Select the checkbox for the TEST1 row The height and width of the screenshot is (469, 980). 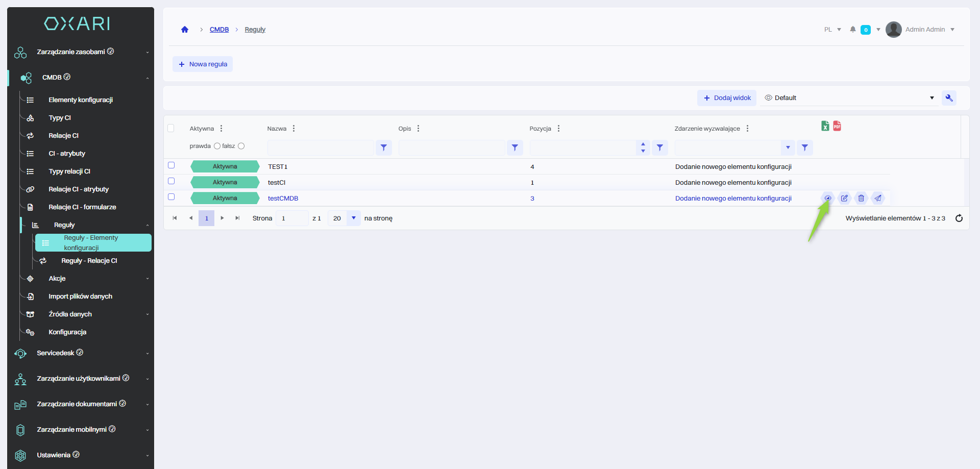coord(171,165)
